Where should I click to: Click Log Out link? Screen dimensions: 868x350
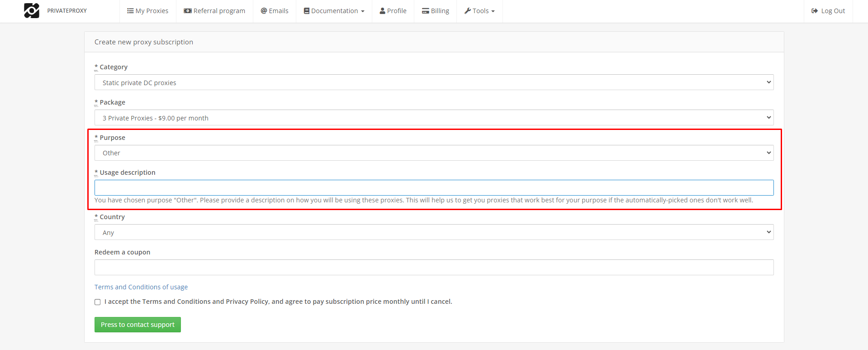[x=828, y=11]
